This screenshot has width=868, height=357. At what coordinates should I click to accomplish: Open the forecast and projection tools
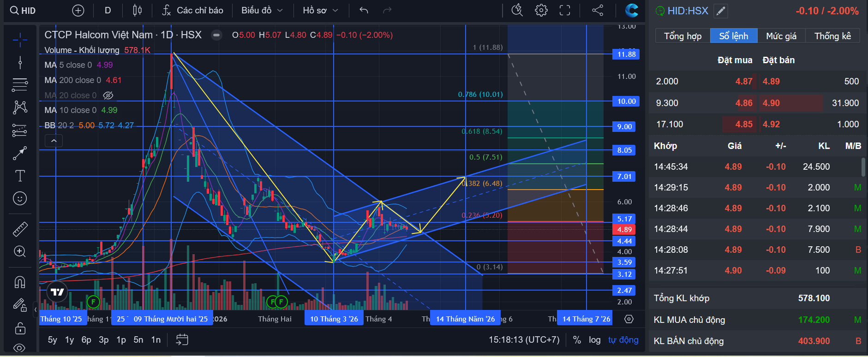pyautogui.click(x=20, y=131)
